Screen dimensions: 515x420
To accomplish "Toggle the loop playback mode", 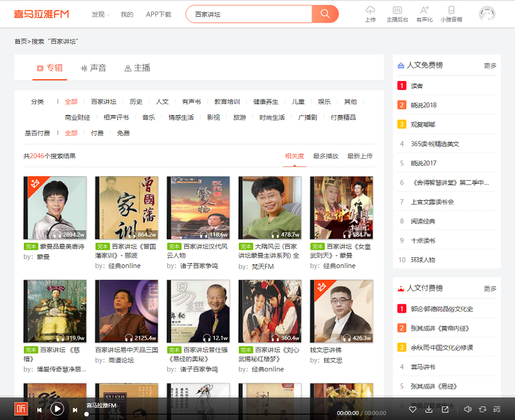I will [x=482, y=409].
